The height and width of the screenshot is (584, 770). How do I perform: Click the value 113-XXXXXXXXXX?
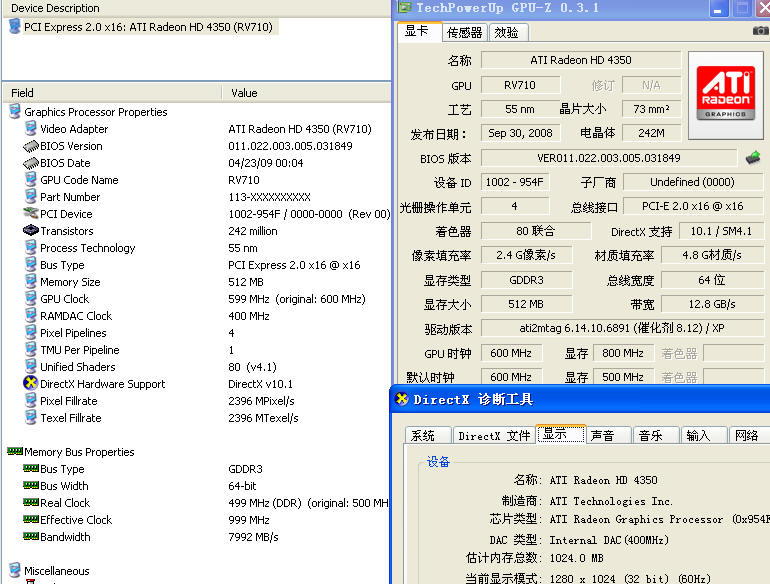pyautogui.click(x=269, y=197)
